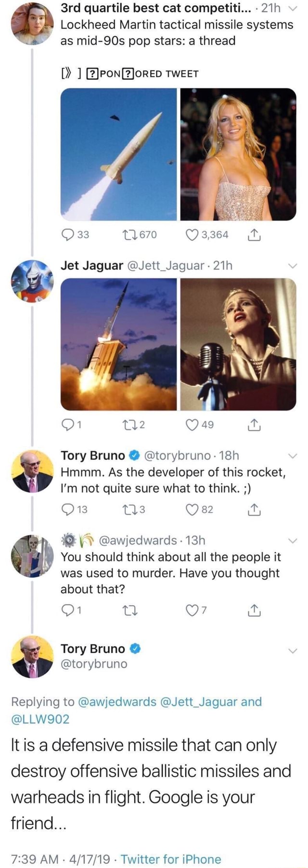The image size is (308, 868).
Task: Reply to Tory Bruno's 18h tweet
Action: coord(68,509)
